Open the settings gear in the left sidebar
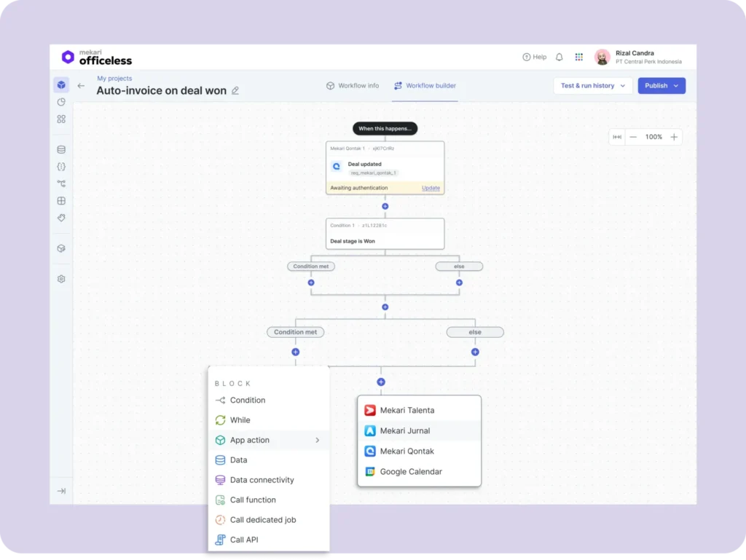The width and height of the screenshot is (746, 560). (x=61, y=278)
